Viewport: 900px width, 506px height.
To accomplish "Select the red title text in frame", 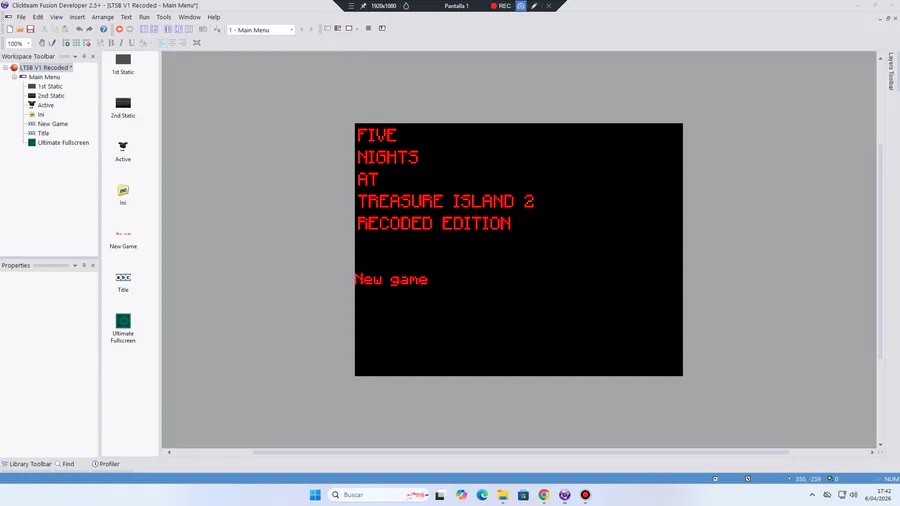I will coord(445,179).
